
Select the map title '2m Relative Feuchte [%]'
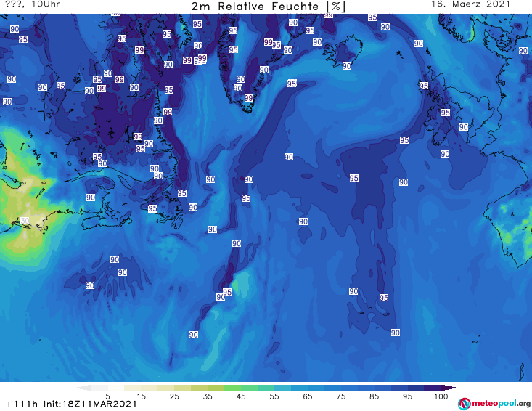pyautogui.click(x=268, y=7)
